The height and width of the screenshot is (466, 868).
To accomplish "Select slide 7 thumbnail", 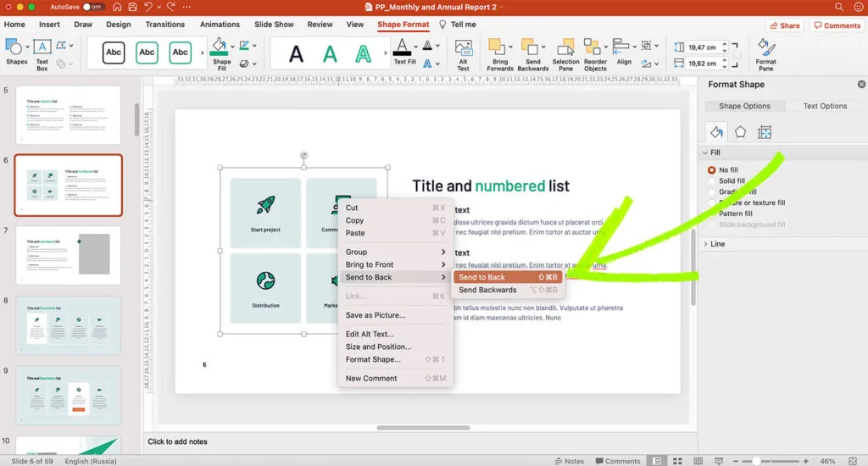I will click(x=68, y=255).
